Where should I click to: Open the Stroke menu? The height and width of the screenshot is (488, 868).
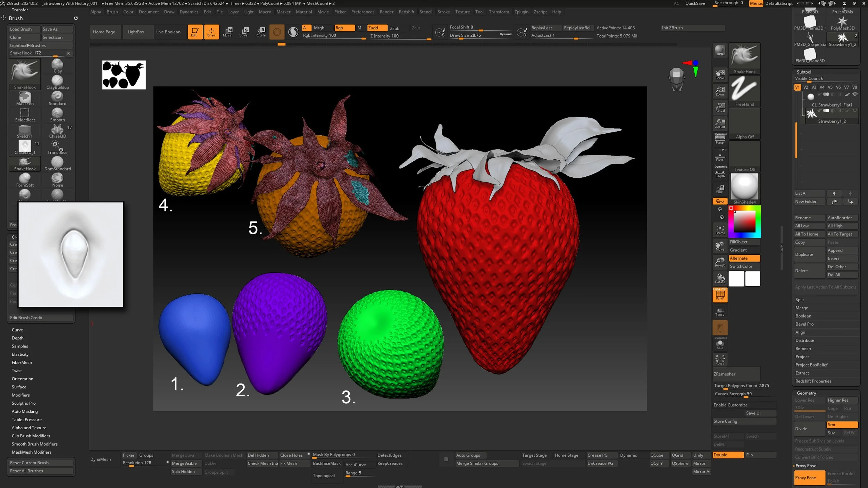[x=443, y=12]
